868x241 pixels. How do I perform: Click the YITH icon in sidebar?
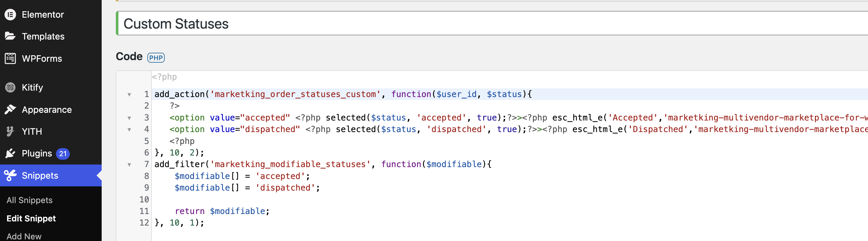(x=10, y=131)
